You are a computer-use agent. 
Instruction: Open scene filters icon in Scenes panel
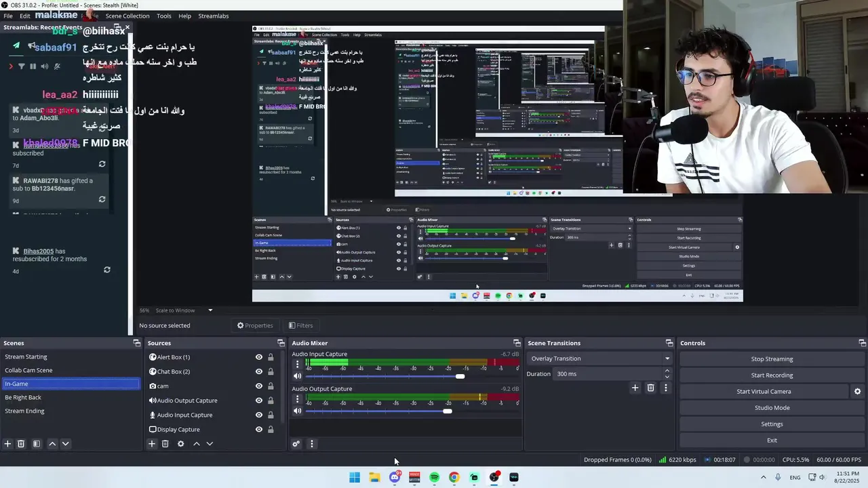[37, 444]
